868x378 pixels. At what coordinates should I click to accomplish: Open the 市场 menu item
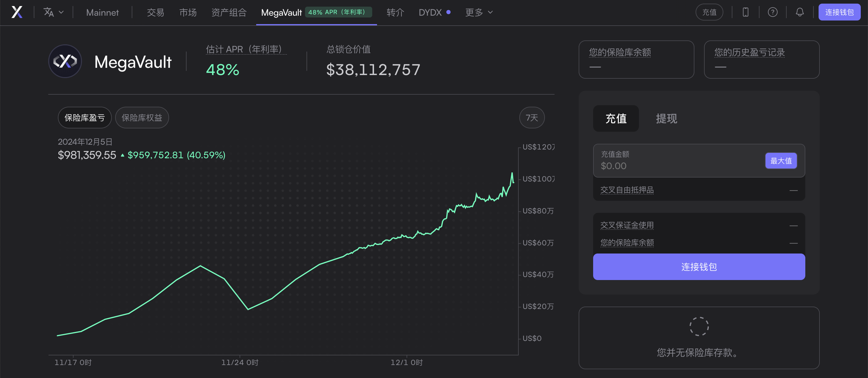[x=187, y=12]
